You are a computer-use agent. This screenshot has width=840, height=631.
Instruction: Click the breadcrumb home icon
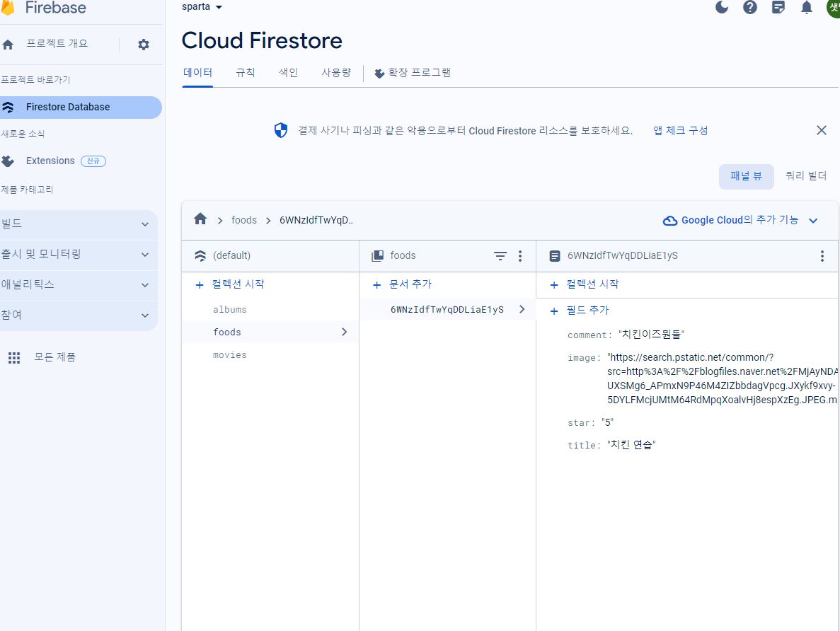[200, 219]
